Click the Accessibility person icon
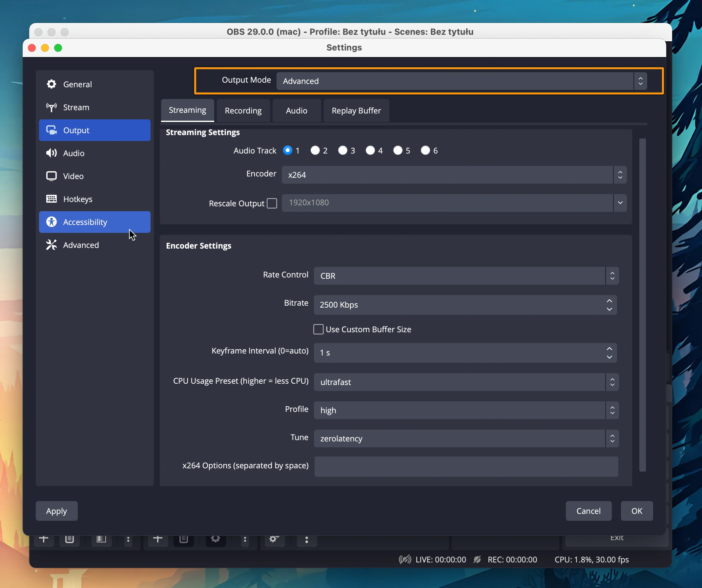 pos(51,222)
